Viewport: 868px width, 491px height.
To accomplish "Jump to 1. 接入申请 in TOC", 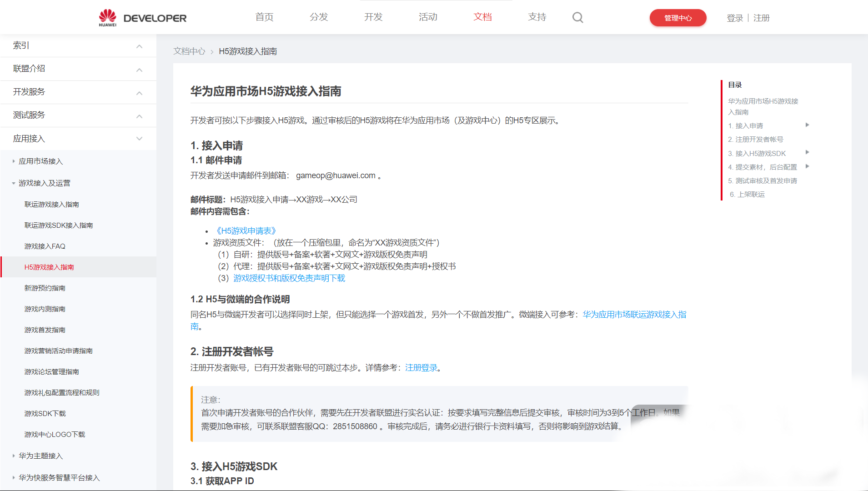I will click(x=746, y=126).
